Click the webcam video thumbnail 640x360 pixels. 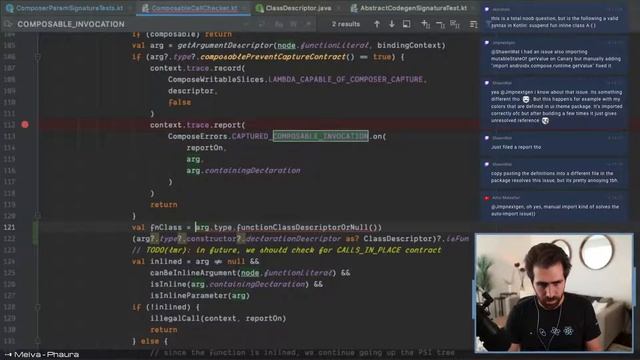tap(554, 293)
